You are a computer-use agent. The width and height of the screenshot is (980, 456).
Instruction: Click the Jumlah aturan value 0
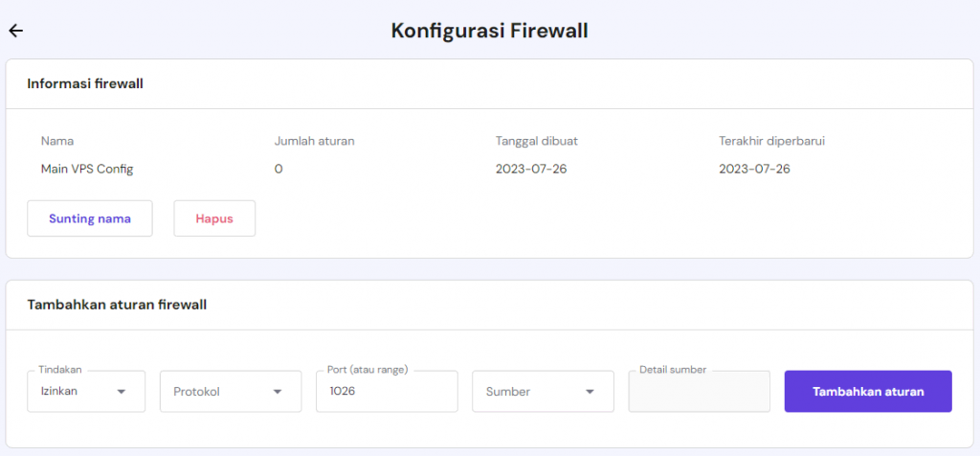click(278, 169)
